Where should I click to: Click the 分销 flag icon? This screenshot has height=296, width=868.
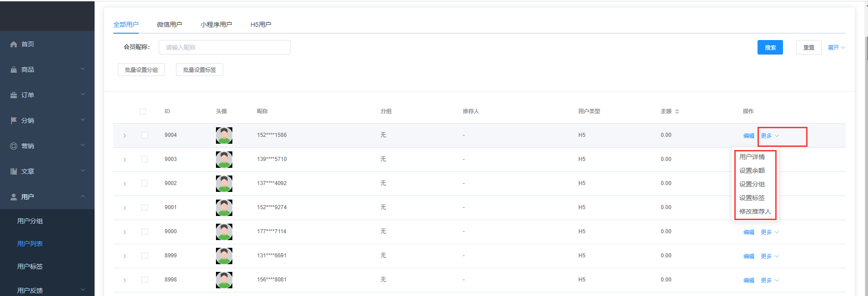click(x=14, y=120)
